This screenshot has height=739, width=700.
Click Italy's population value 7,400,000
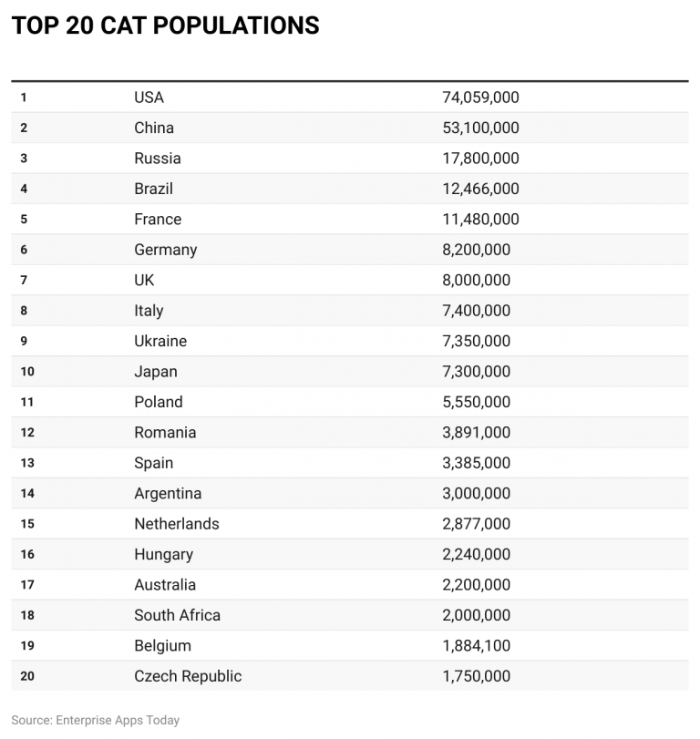click(476, 311)
